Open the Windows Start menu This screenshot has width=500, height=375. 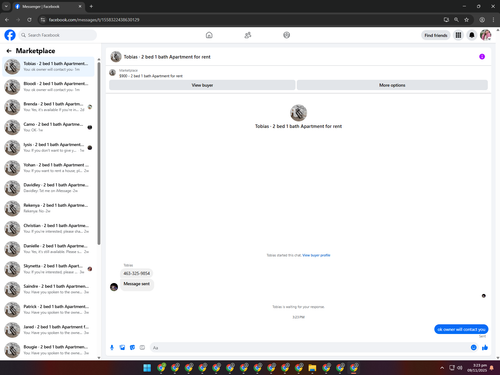coord(147,368)
